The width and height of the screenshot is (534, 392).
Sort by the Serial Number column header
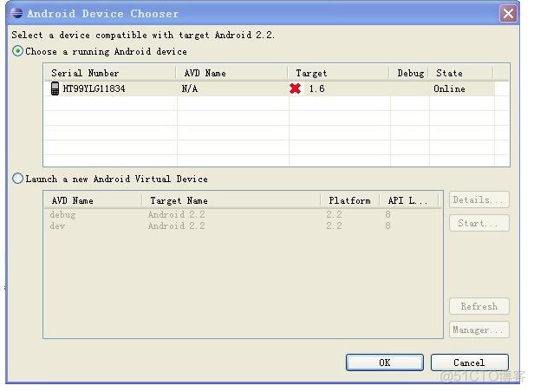(109, 73)
